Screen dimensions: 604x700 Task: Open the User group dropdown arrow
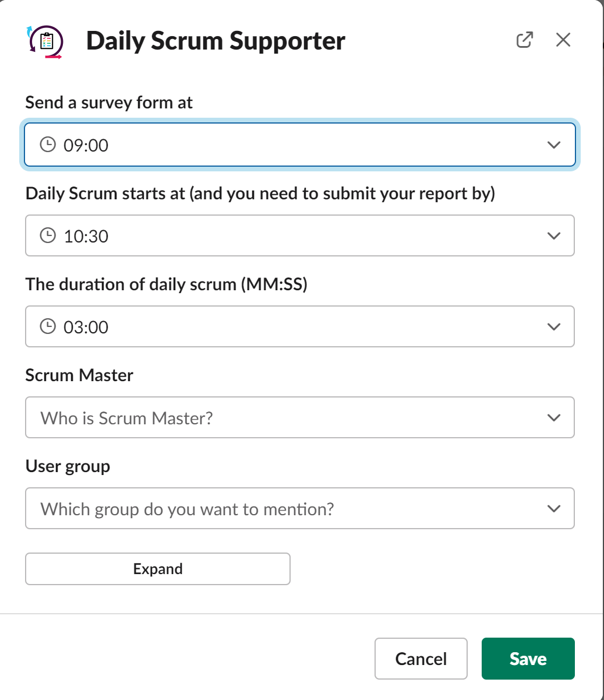pos(554,509)
